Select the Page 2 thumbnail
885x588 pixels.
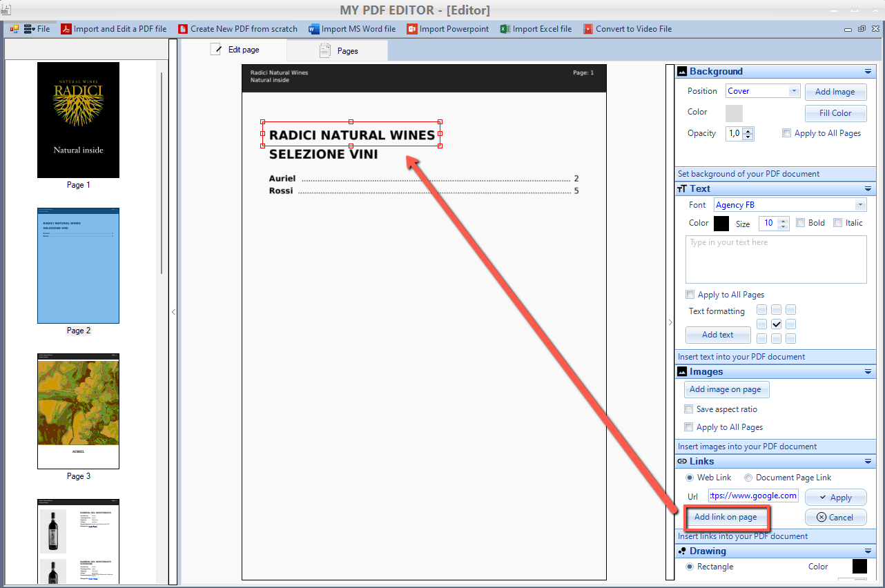[x=78, y=266]
